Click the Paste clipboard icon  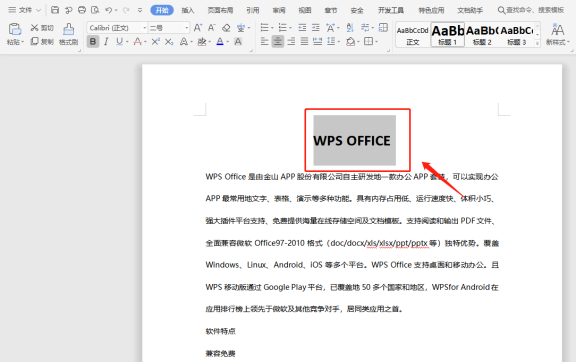(15, 29)
